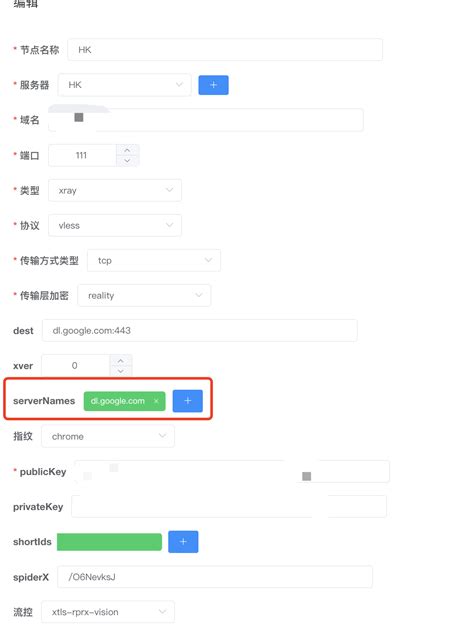Viewport: 474px width, 641px height.
Task: Click the node name field containing HK
Action: pos(225,50)
